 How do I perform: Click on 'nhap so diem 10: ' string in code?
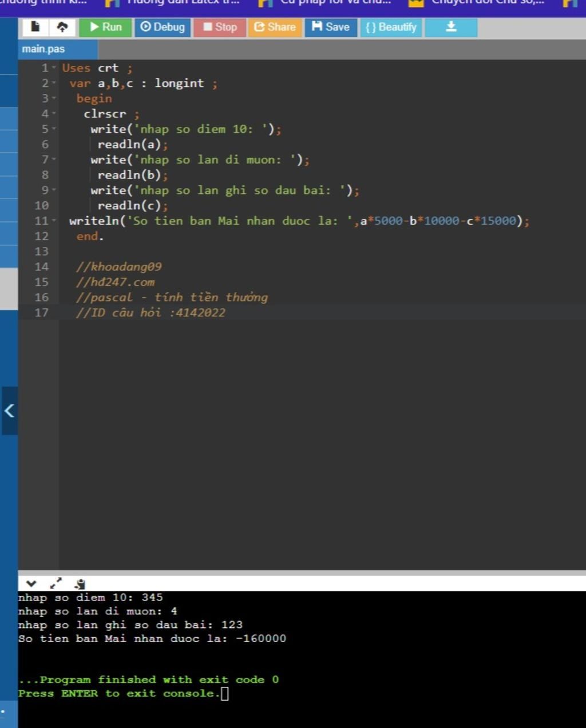(201, 129)
